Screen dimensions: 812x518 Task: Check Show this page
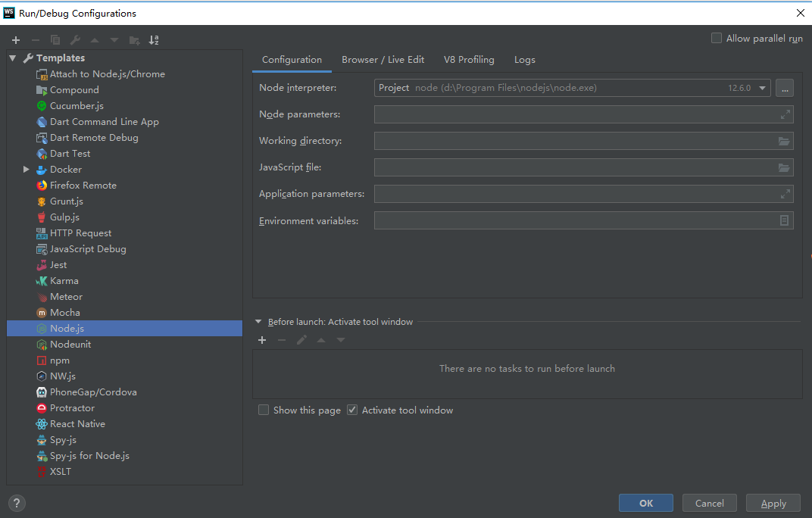coord(264,409)
